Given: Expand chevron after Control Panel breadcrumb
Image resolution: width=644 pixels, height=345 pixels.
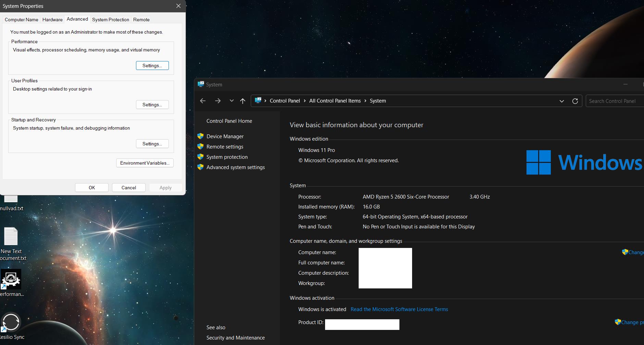Looking at the screenshot, I should tap(305, 101).
